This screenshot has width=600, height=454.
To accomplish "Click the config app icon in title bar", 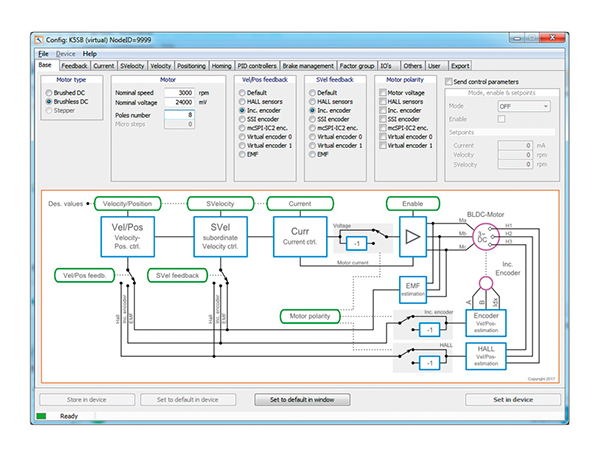I will 39,40.
